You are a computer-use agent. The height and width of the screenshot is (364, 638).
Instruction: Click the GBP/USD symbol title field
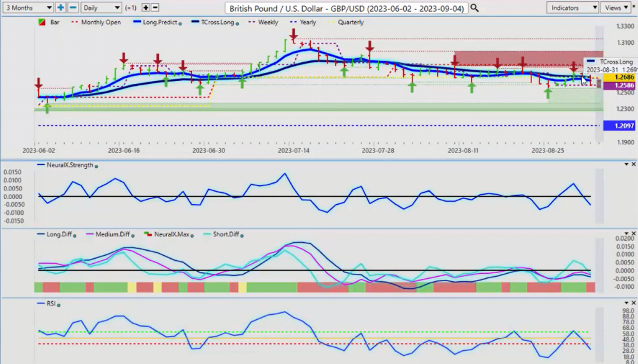[346, 7]
